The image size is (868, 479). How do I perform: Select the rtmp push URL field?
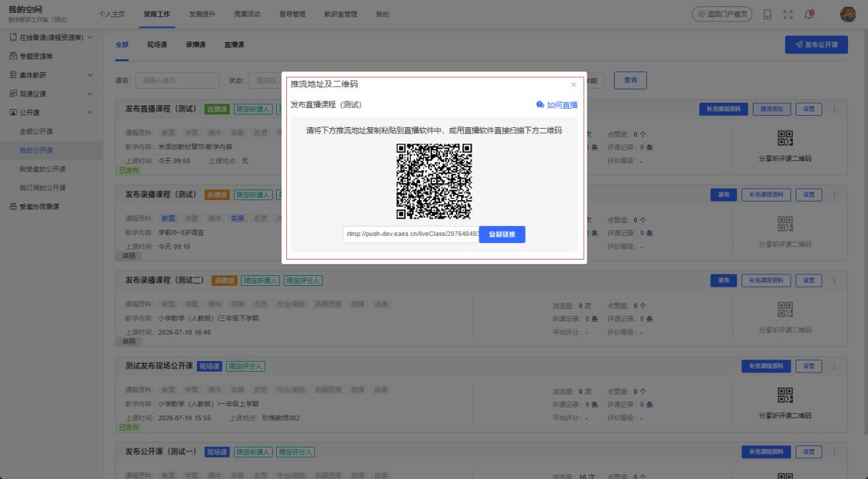[411, 234]
